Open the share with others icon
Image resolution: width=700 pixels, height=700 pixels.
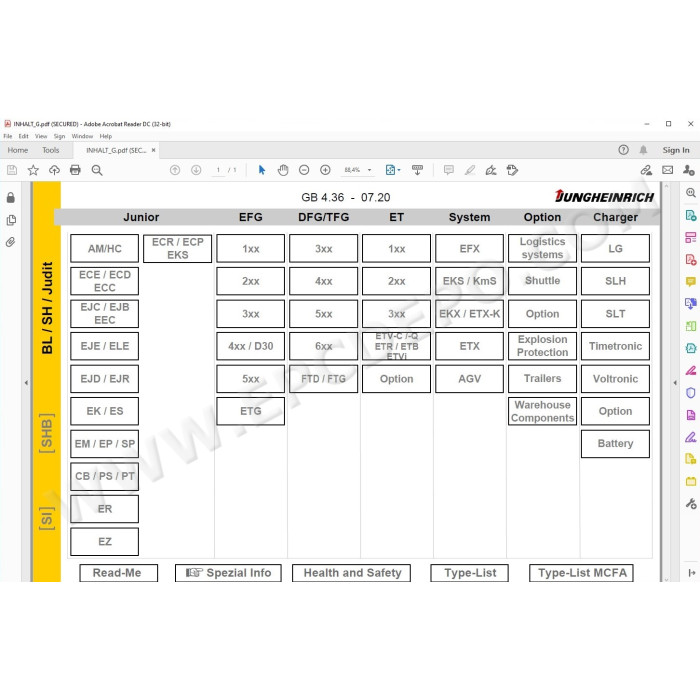click(x=688, y=170)
